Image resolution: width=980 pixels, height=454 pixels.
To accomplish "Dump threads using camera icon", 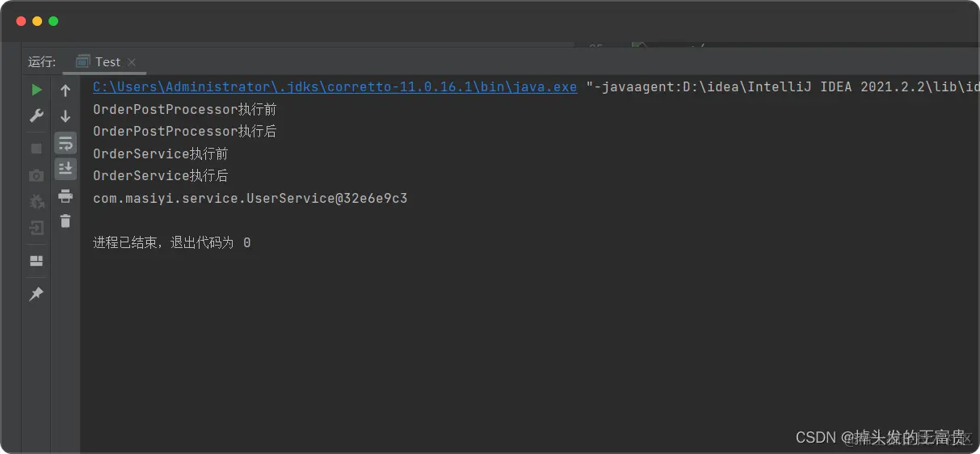I will (x=36, y=175).
